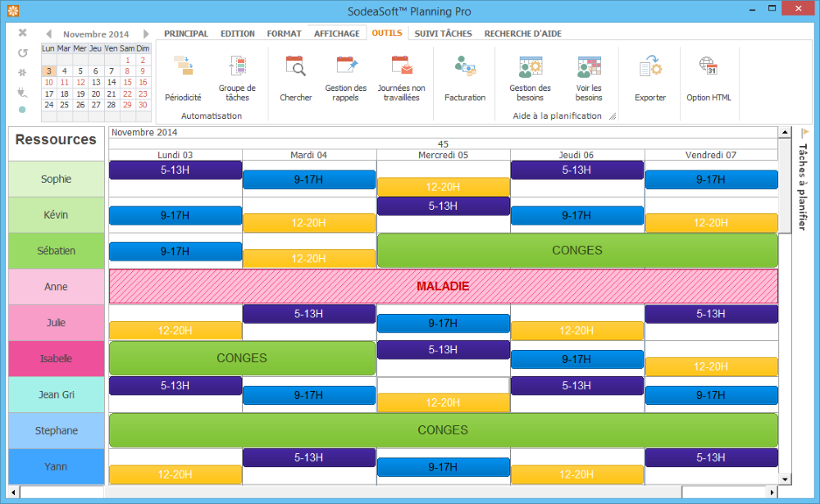Click the Exporter icon
Screen dimensions: 820x504
pos(650,79)
